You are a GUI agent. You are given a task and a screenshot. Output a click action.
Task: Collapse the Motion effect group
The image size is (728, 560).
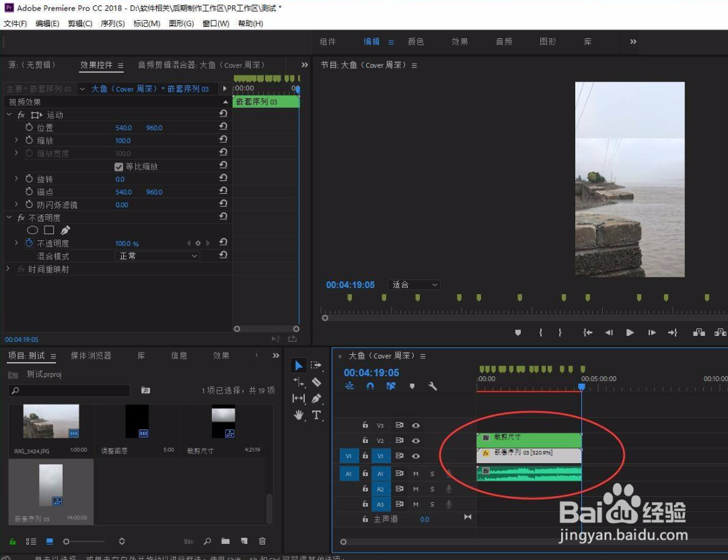coord(9,114)
